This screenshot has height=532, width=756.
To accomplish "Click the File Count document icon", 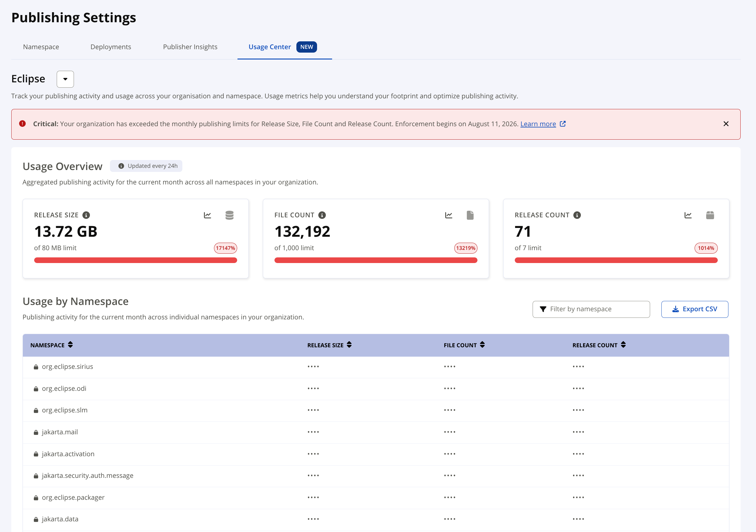I will [470, 215].
